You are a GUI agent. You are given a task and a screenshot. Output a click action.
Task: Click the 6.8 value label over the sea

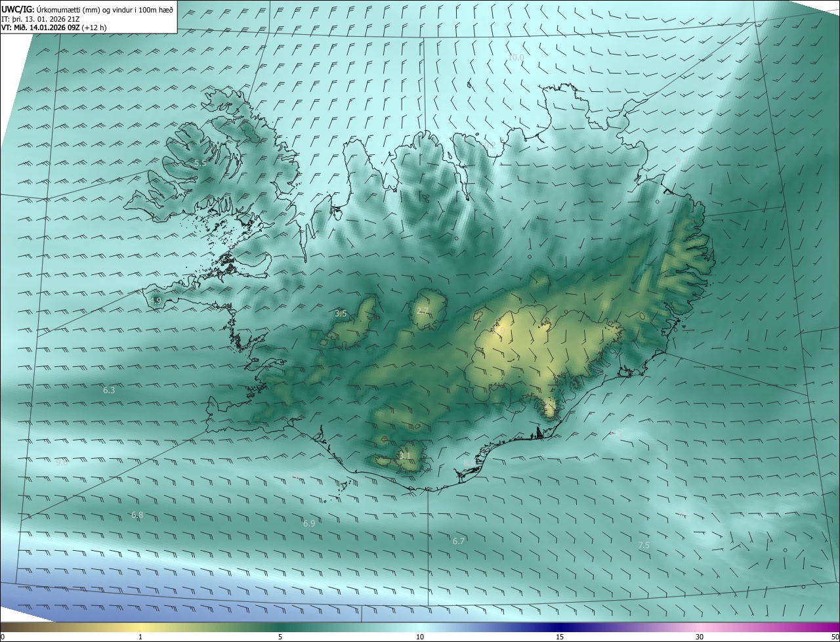[137, 515]
